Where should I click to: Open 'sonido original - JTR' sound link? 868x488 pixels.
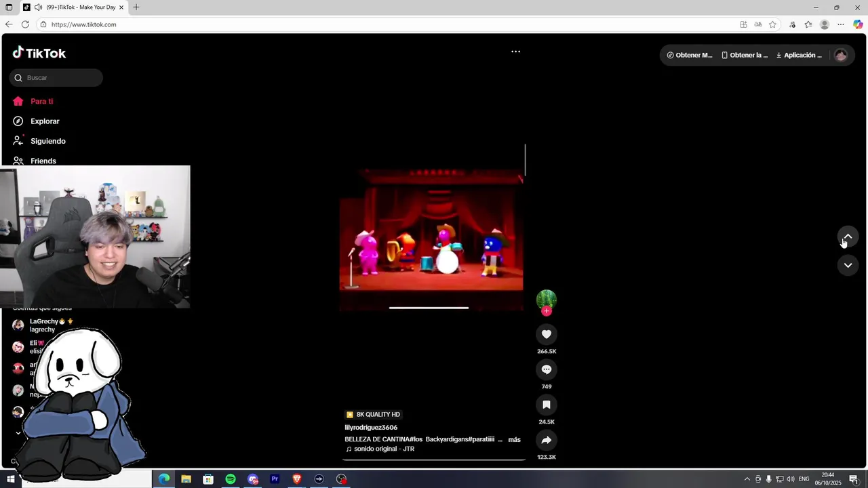[380, 449]
